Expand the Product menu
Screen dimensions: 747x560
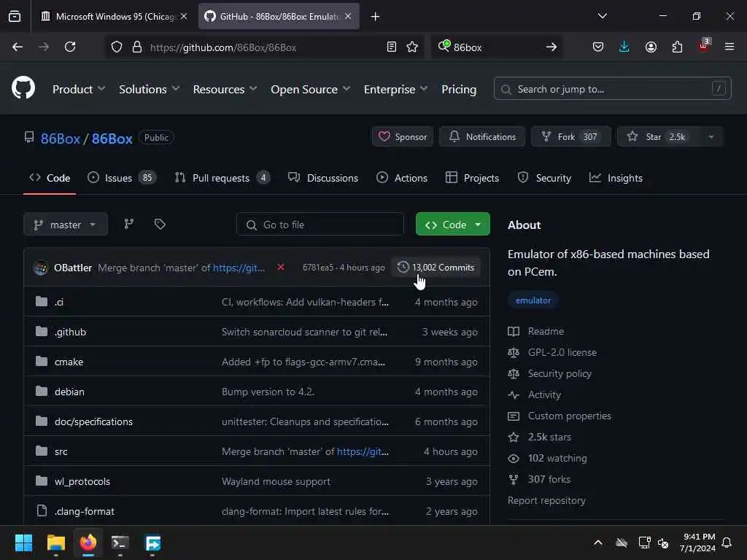[x=79, y=89]
